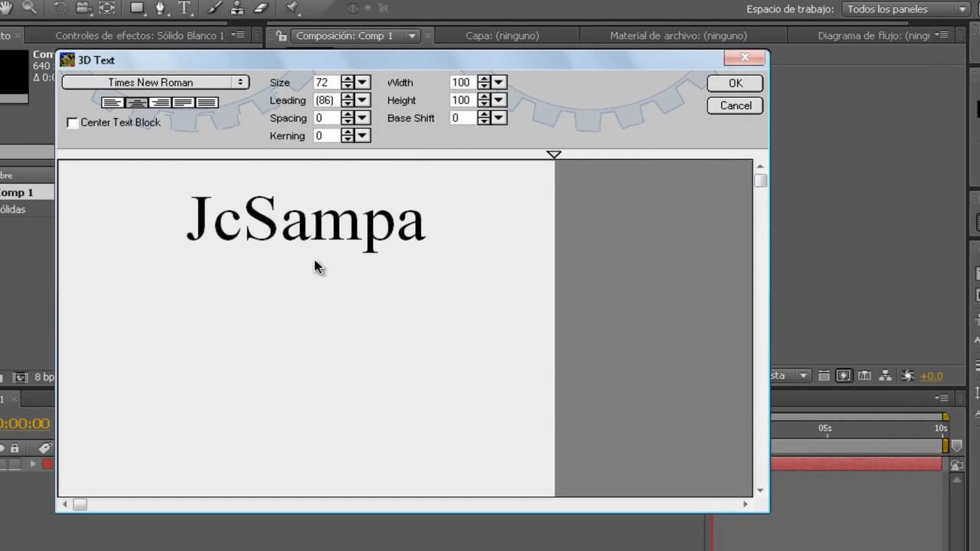
Task: Choose center text alignment in 3D Text
Action: click(136, 103)
